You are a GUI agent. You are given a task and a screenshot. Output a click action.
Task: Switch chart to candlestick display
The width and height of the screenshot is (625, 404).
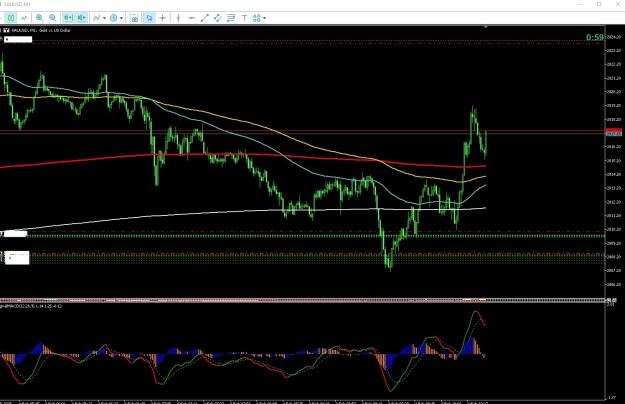(11, 18)
